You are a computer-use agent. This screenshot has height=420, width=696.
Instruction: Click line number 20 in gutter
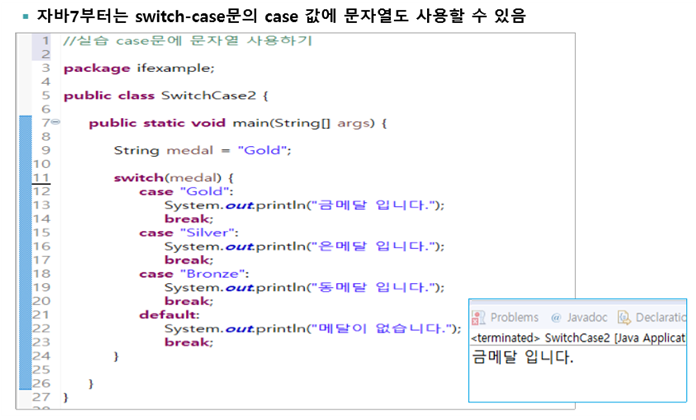click(x=41, y=301)
